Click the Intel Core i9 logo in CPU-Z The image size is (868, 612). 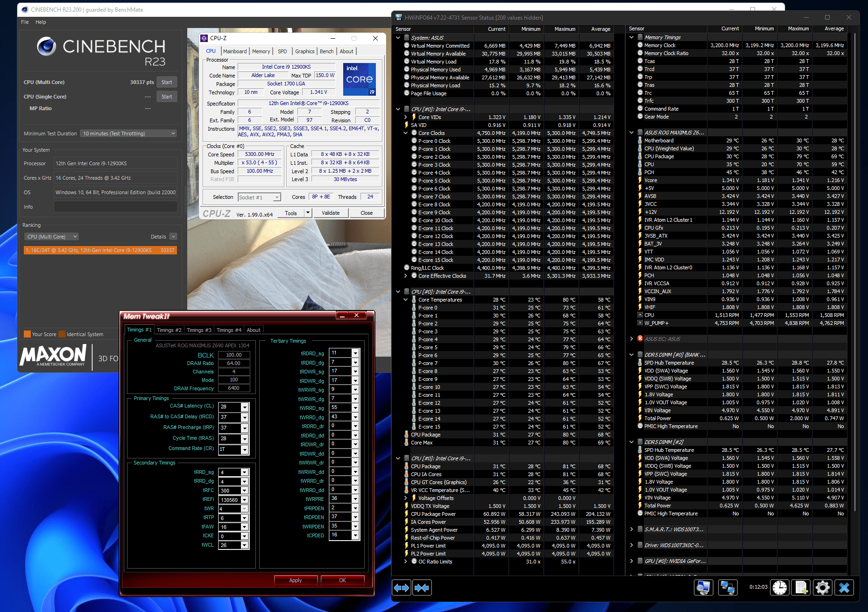coord(360,79)
